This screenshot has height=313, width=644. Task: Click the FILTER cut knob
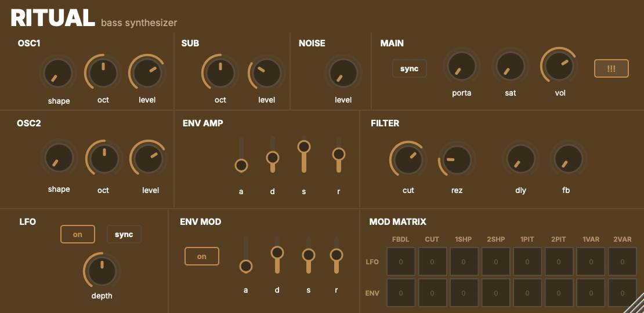point(408,160)
